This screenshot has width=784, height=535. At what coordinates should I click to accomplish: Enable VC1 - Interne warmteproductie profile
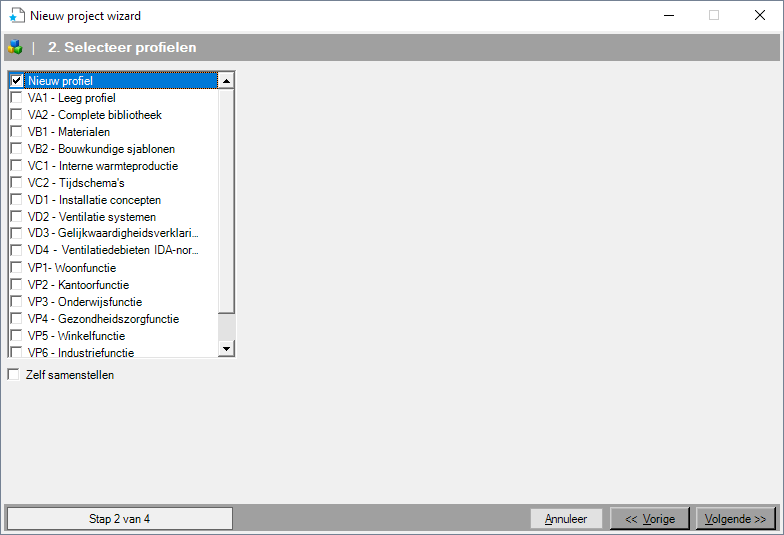click(16, 166)
